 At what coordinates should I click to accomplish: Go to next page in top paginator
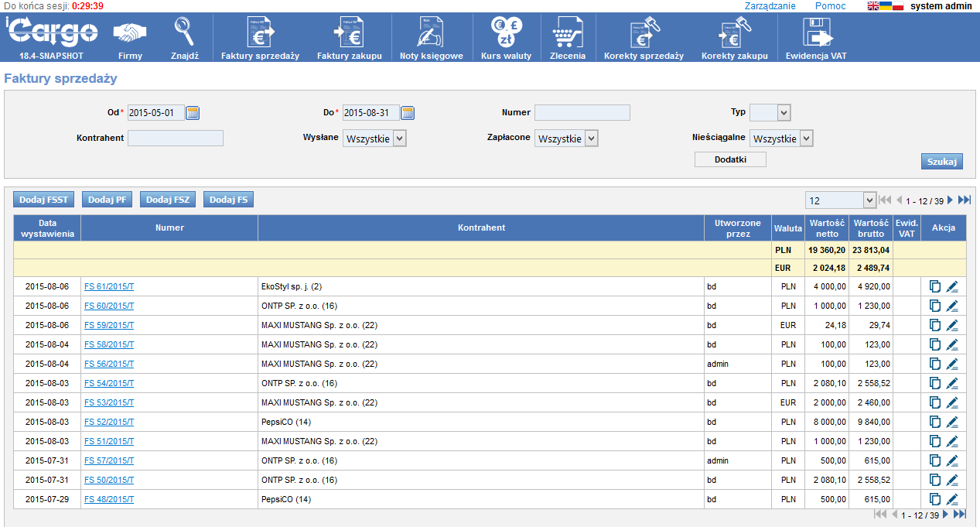click(x=951, y=200)
